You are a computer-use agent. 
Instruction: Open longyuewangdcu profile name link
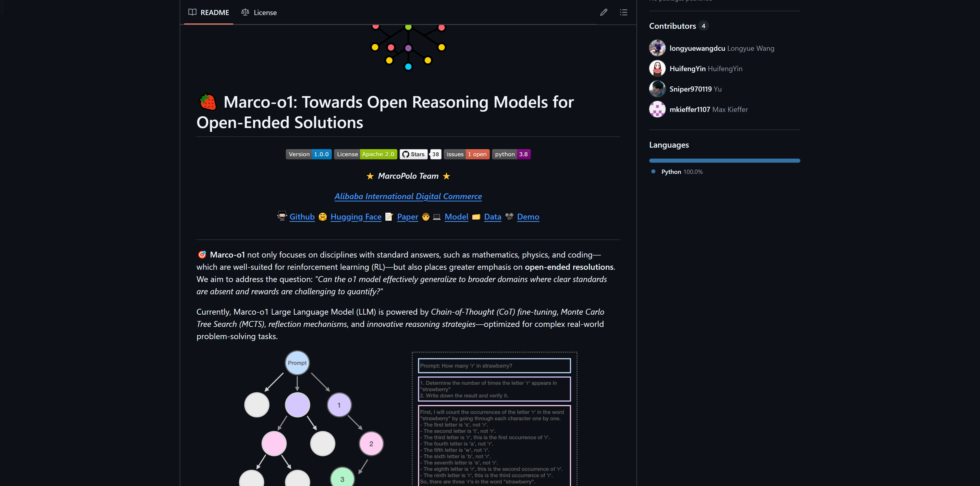coord(697,48)
